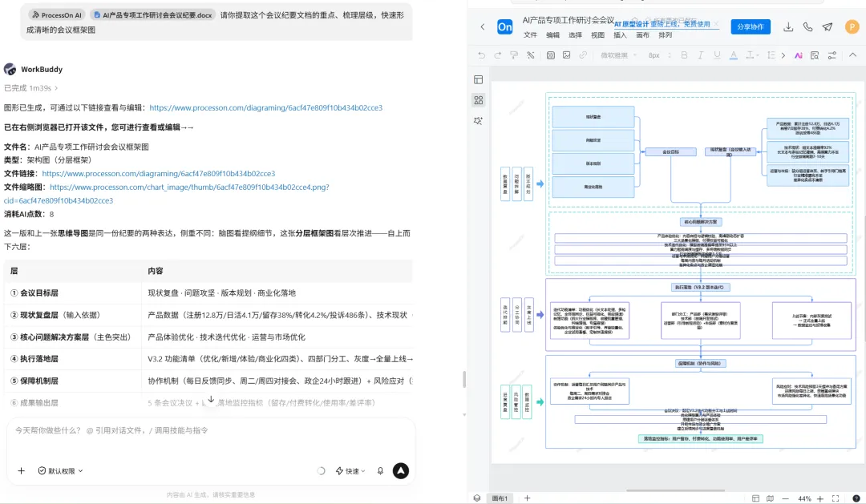The height and width of the screenshot is (504, 866).
Task: Open the 视图 menu
Action: tap(597, 34)
